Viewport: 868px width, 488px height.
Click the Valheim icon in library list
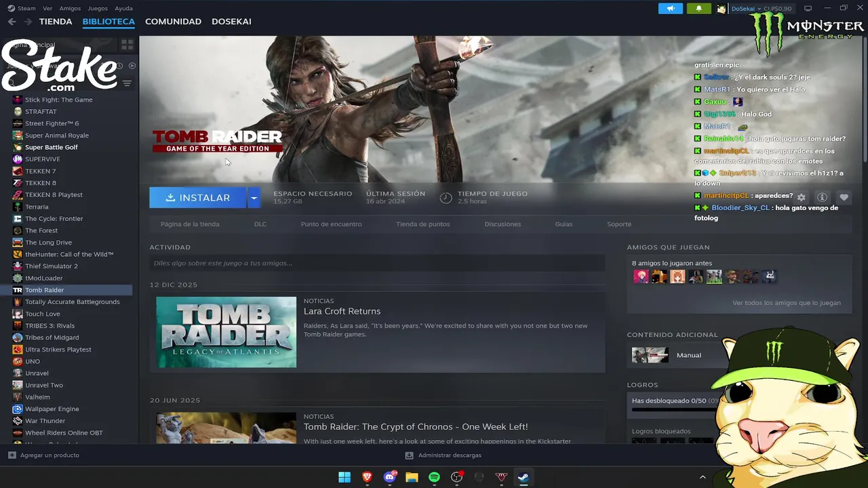click(x=18, y=397)
